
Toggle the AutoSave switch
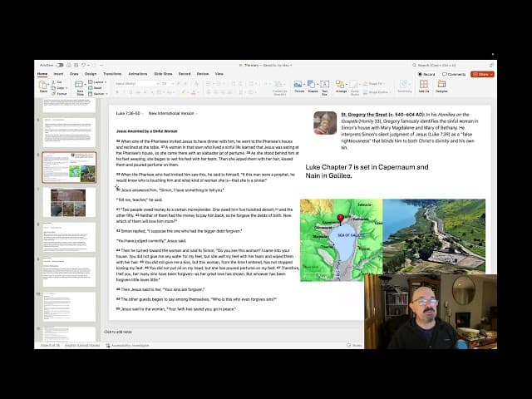59,64
